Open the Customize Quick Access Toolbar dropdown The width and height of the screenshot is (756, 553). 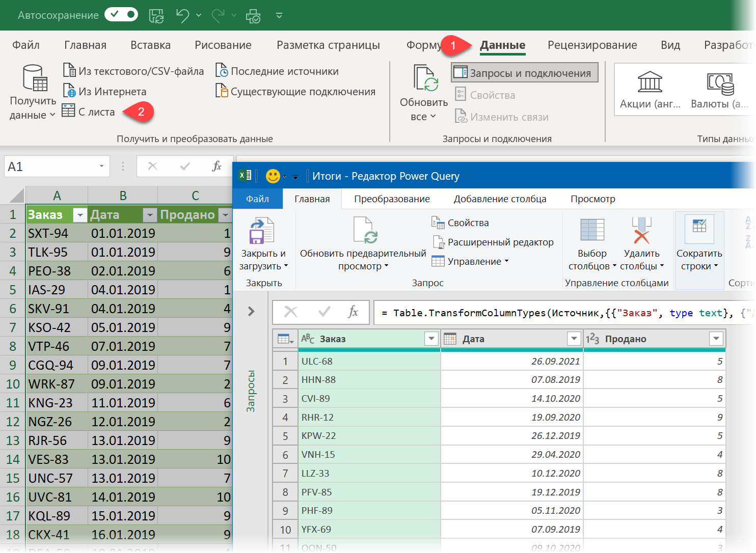(279, 15)
